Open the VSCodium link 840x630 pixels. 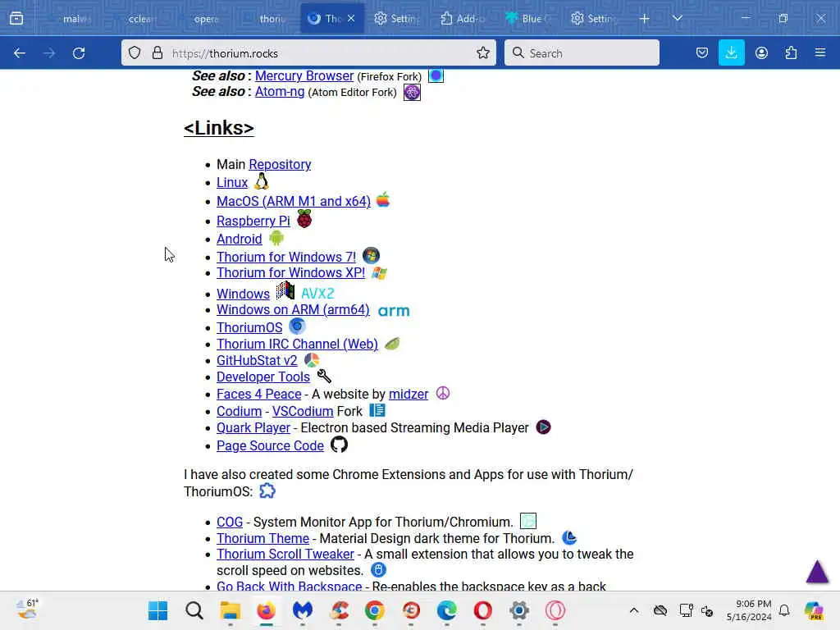pyautogui.click(x=303, y=412)
